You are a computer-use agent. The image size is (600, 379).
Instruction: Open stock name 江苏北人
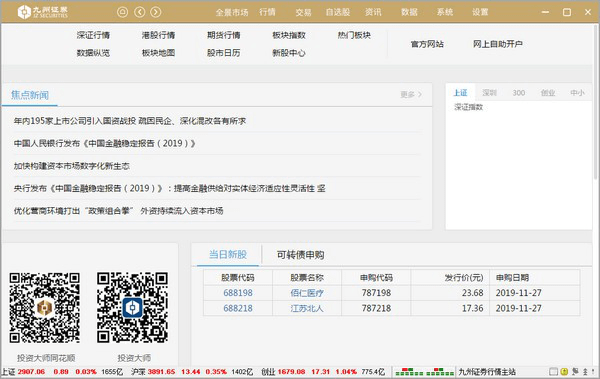click(x=307, y=308)
